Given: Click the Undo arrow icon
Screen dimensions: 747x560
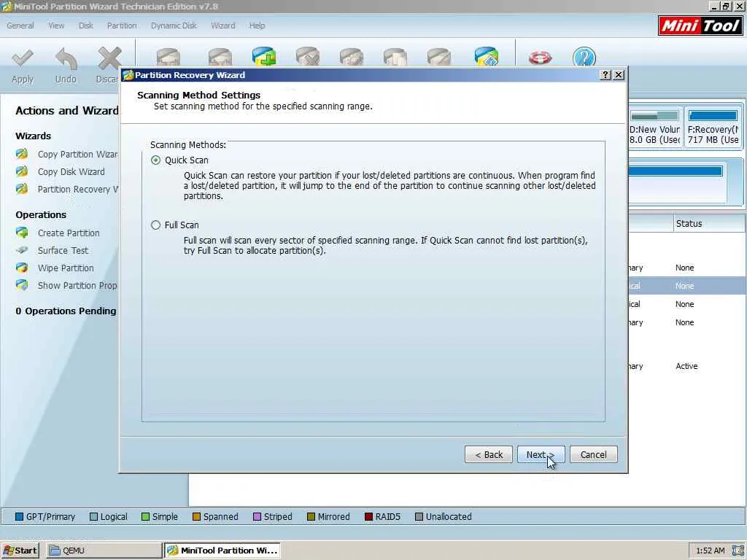Looking at the screenshot, I should pos(66,58).
